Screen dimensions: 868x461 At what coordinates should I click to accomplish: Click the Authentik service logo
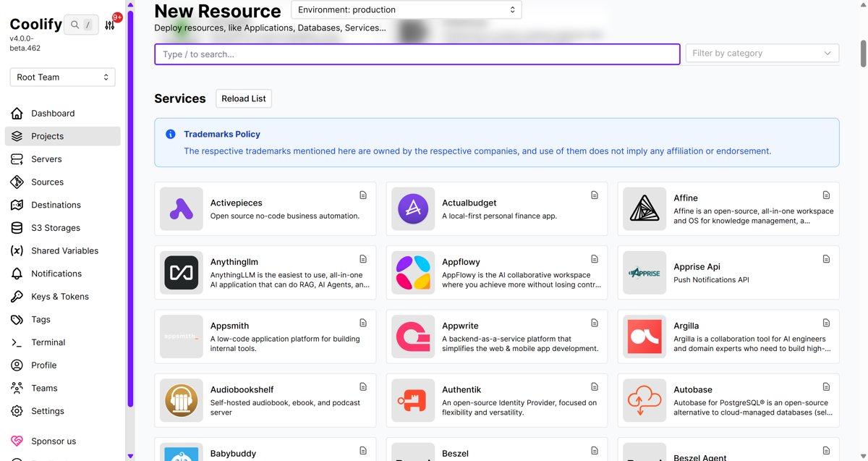(x=413, y=400)
